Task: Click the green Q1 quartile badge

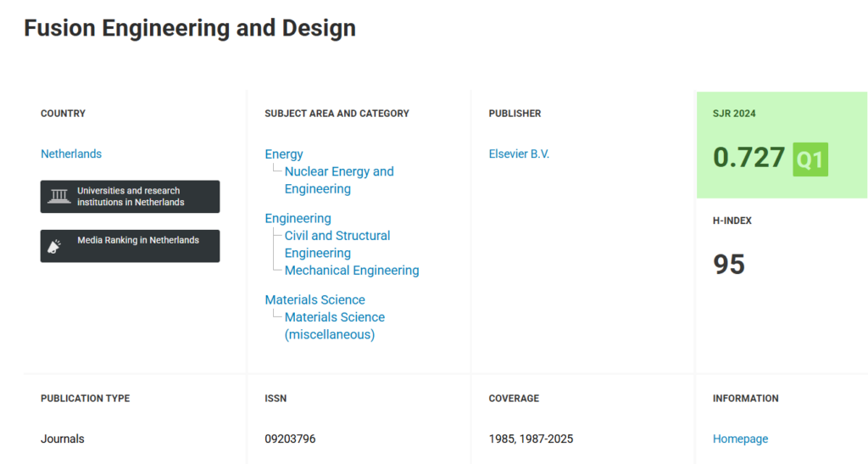Action: coord(810,159)
